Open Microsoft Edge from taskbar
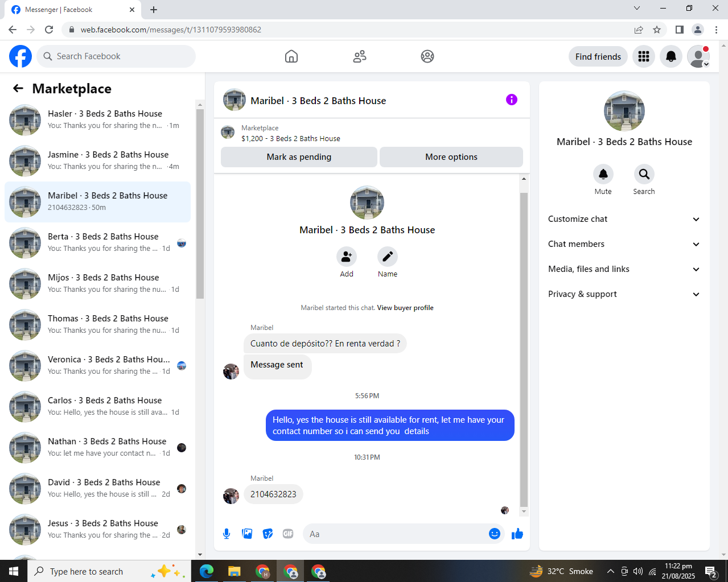The height and width of the screenshot is (582, 728). click(207, 571)
